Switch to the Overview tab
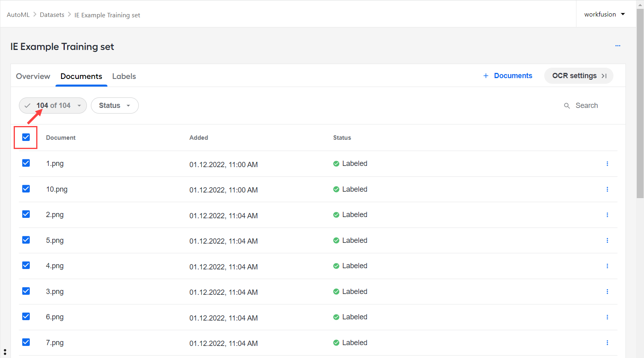Image resolution: width=644 pixels, height=358 pixels. tap(33, 76)
